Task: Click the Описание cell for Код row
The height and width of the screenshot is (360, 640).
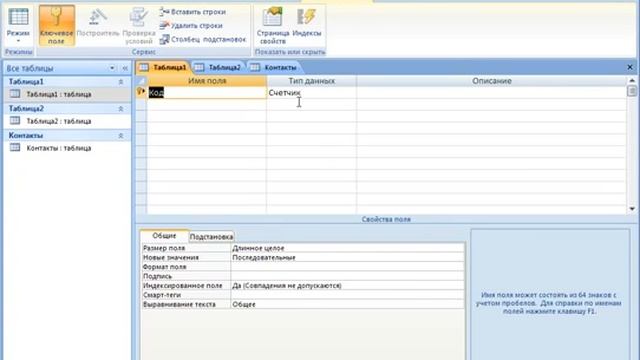Action: 491,93
